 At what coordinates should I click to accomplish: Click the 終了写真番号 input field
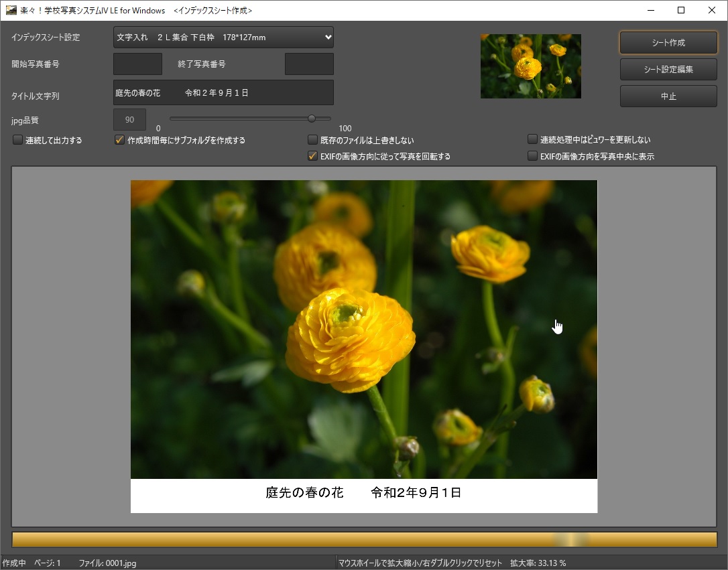[309, 64]
